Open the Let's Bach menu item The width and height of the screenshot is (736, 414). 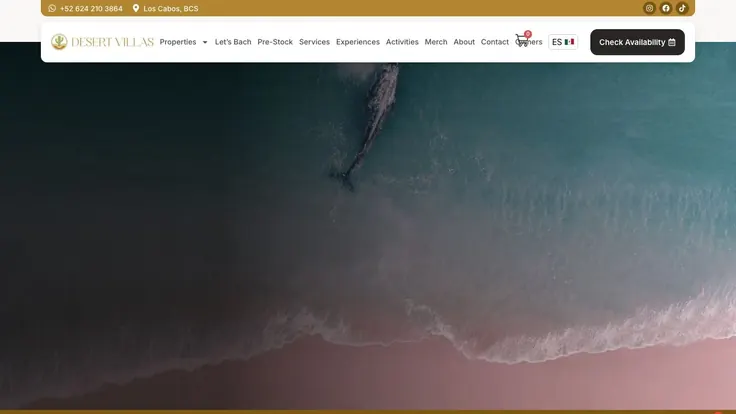pyautogui.click(x=233, y=42)
